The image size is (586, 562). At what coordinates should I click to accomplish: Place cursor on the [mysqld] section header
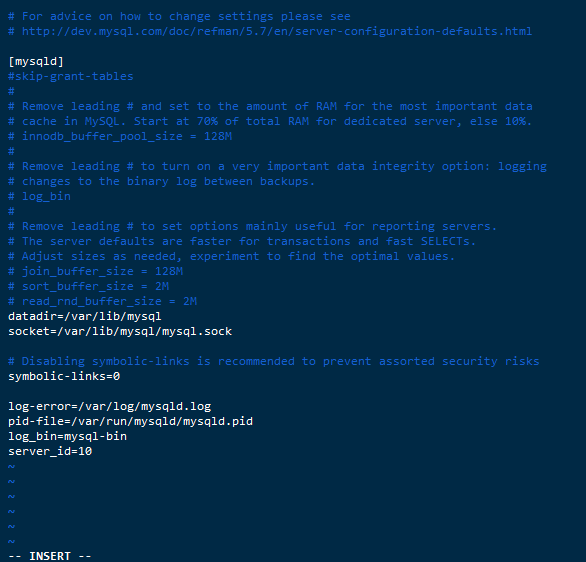tap(36, 62)
